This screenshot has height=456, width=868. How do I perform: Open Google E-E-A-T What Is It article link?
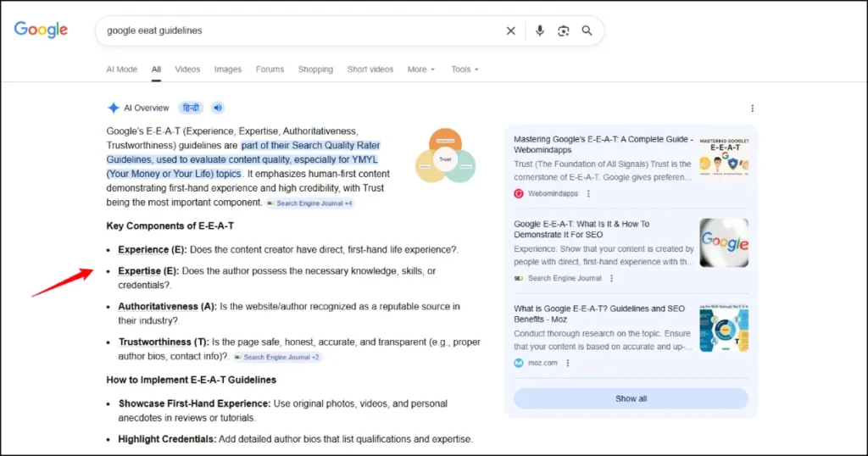(x=581, y=229)
